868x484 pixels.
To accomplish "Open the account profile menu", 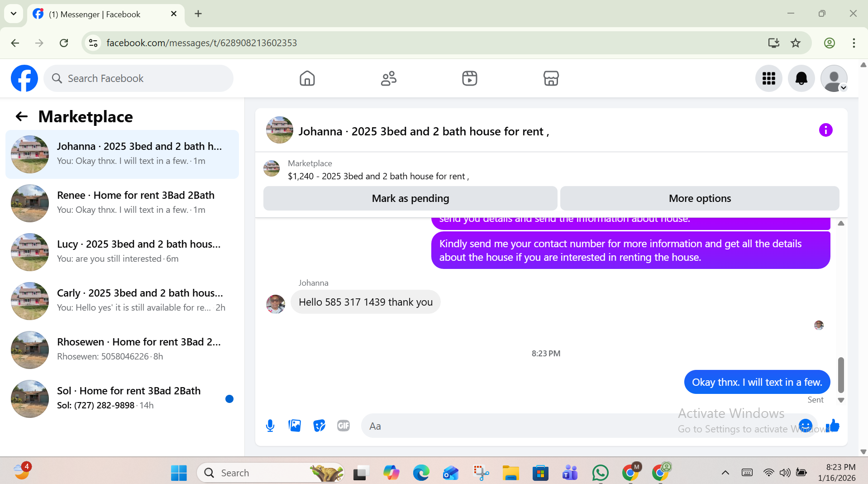I will point(834,78).
